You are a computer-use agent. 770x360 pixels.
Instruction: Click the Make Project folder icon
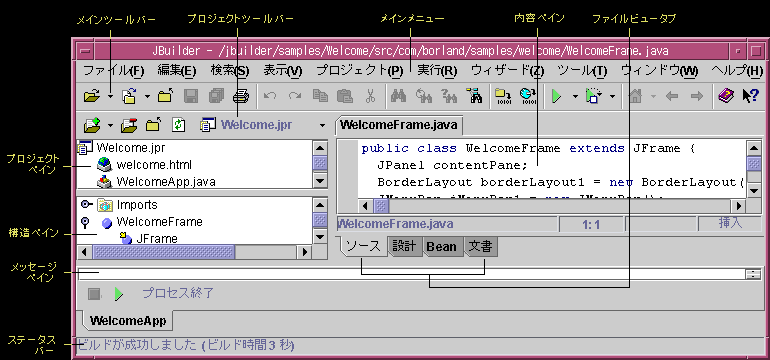503,96
